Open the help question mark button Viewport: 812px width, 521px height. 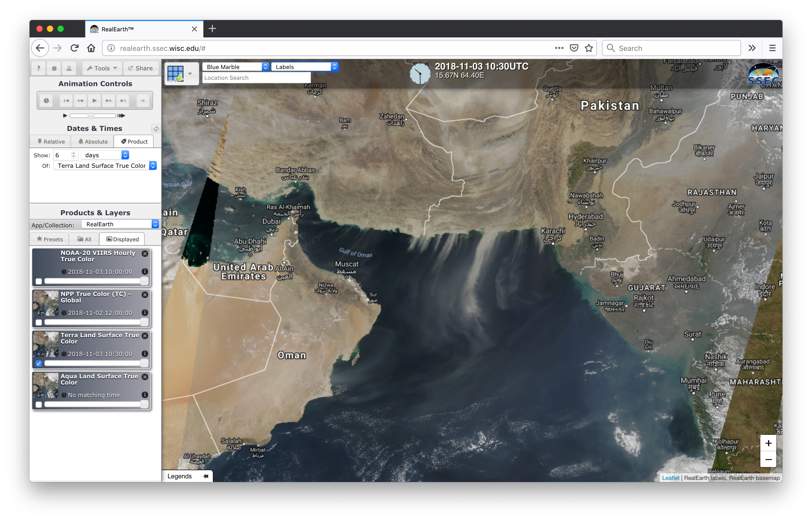click(38, 68)
